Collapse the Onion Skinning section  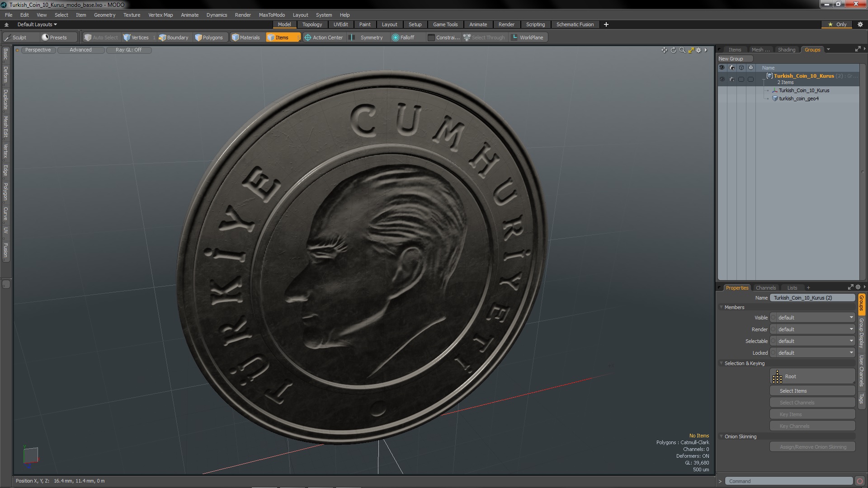point(722,436)
